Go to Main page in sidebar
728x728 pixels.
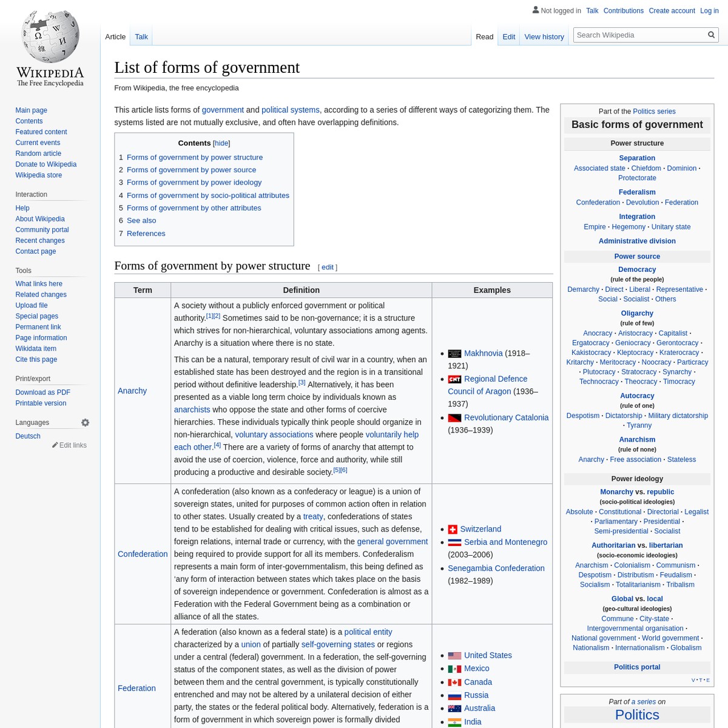(x=31, y=110)
